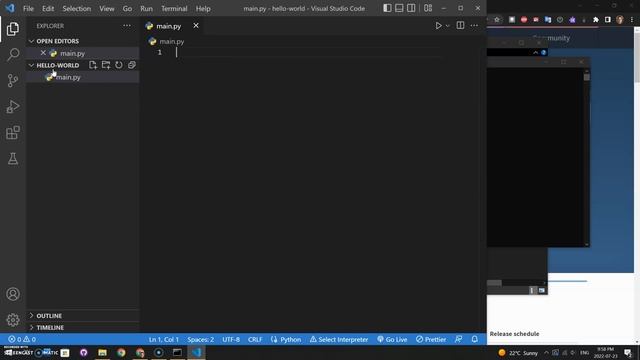The width and height of the screenshot is (640, 360).
Task: Change end of line via CRLF
Action: coord(255,339)
